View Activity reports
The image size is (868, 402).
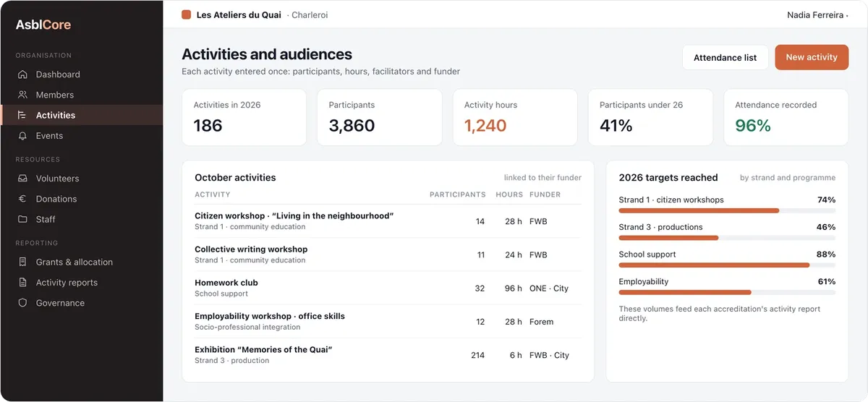point(81,283)
